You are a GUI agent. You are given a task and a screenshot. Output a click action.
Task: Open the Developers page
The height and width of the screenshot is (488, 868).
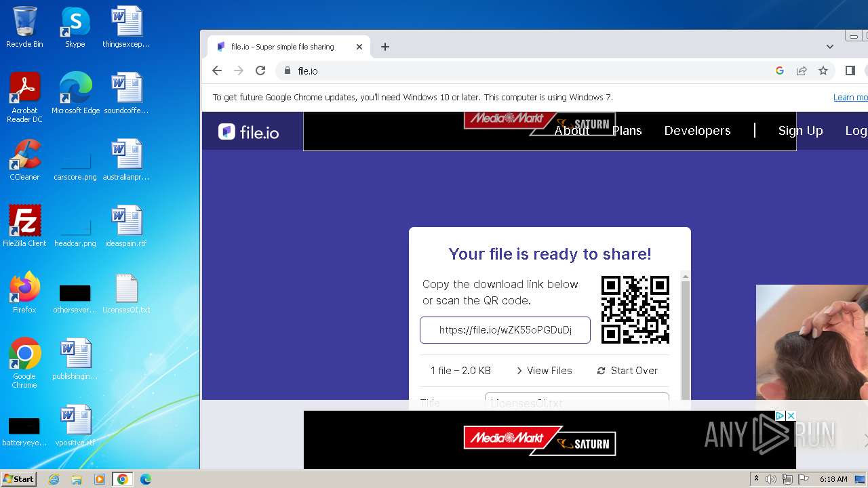click(x=697, y=131)
